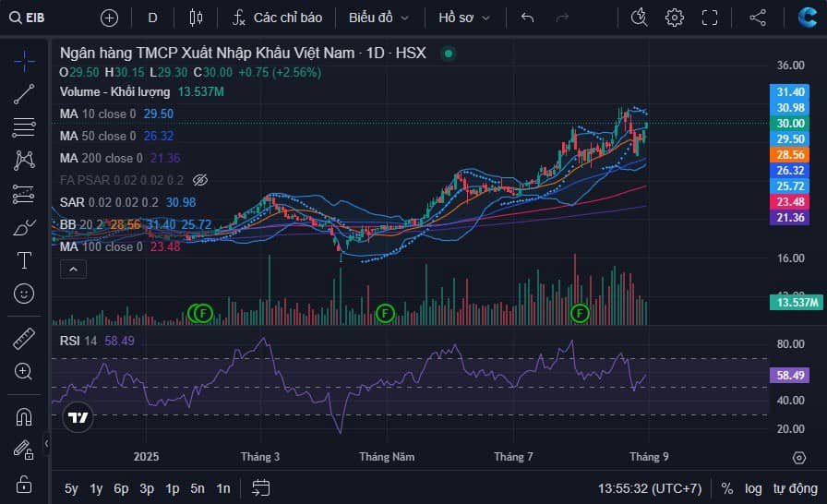Collapse the indicator legend list
The image size is (827, 504).
73,270
